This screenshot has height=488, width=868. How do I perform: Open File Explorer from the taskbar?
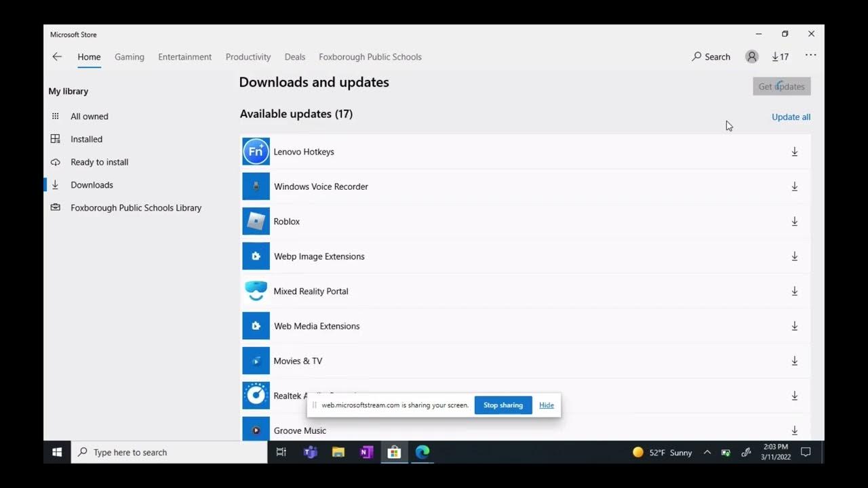pos(338,452)
